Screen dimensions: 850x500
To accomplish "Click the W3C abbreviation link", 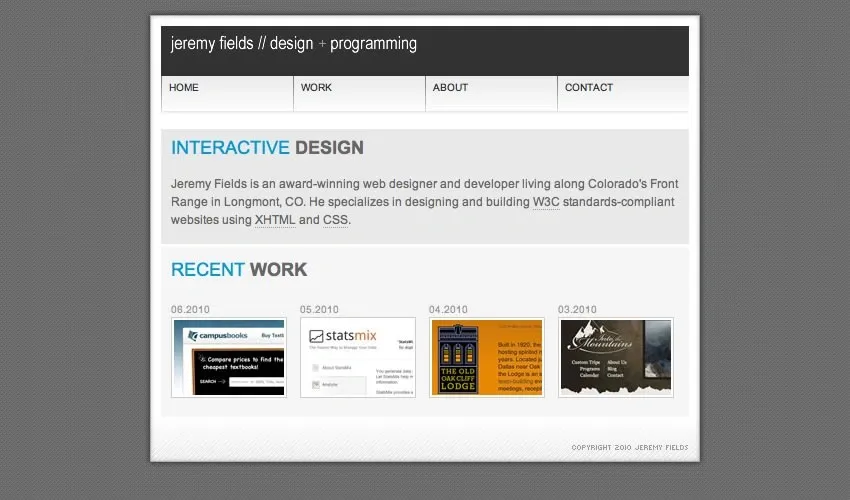I will tap(546, 202).
